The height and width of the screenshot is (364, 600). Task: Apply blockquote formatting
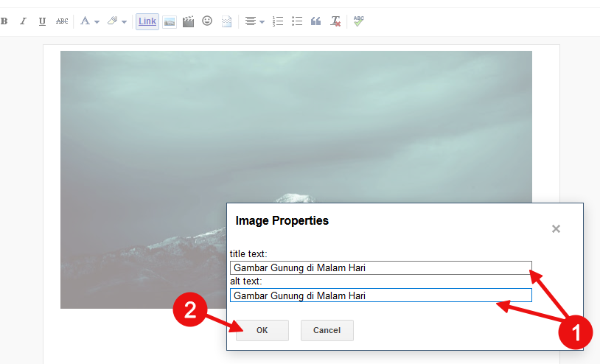[315, 21]
